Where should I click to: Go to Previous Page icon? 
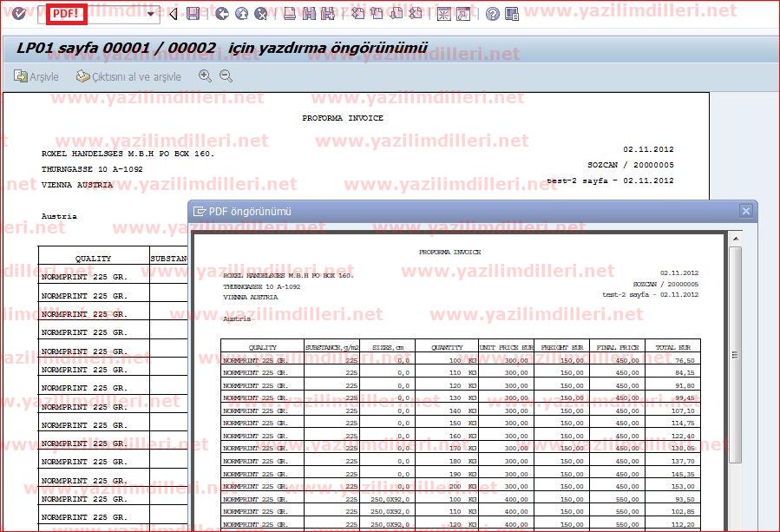[x=377, y=13]
